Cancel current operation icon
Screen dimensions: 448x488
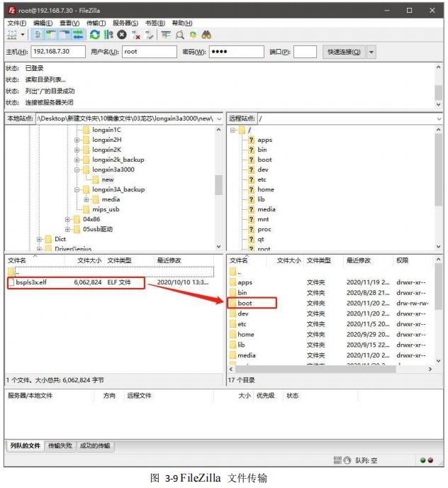122,35
